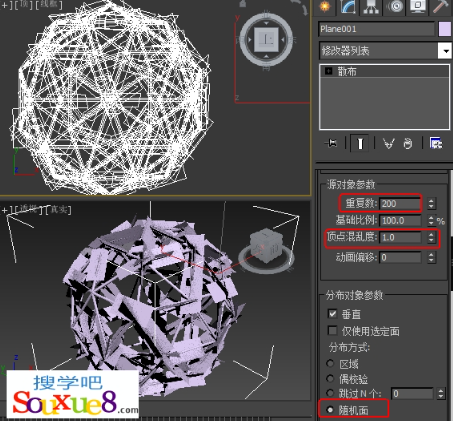Click ViewCube right arrow in top viewport
Screen dimensions: 453x421
click(282, 40)
